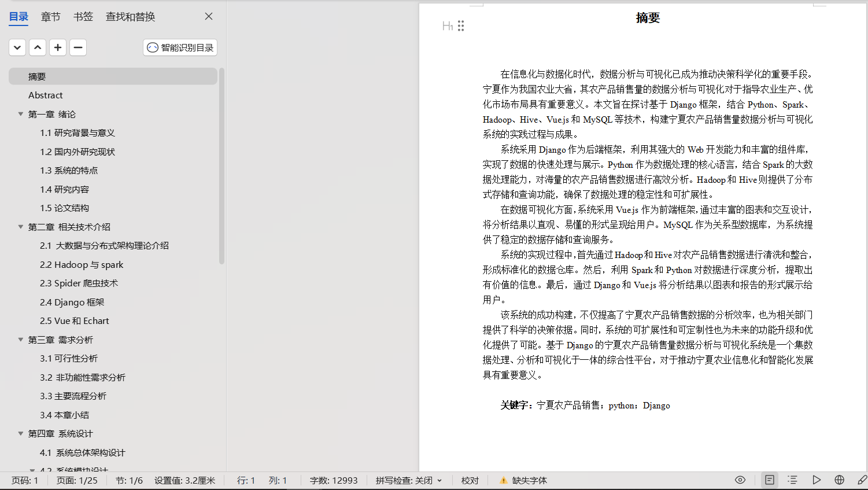
Task: Collapse 第二章 相关技术介绍 triangle
Action: (21, 227)
